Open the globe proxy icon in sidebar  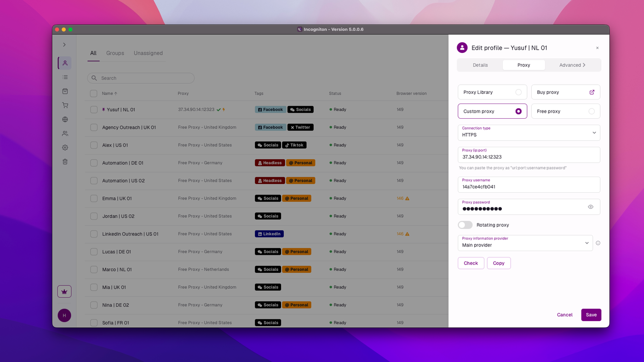pyautogui.click(x=65, y=120)
